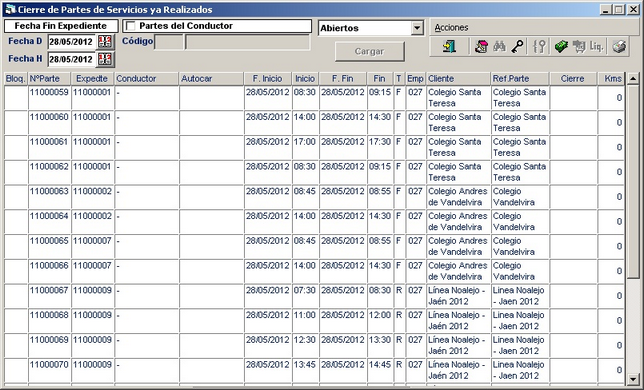
Task: Click the Autocar column header
Action: (x=212, y=79)
